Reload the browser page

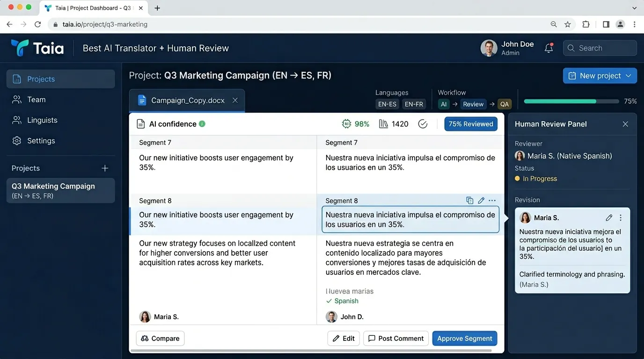tap(38, 24)
